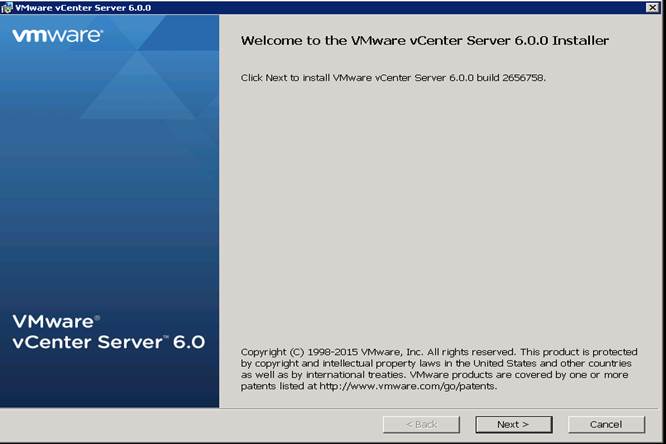The image size is (666, 444).
Task: Close the VMware vCenter Server 6.0.0 installer window
Action: click(x=652, y=7)
